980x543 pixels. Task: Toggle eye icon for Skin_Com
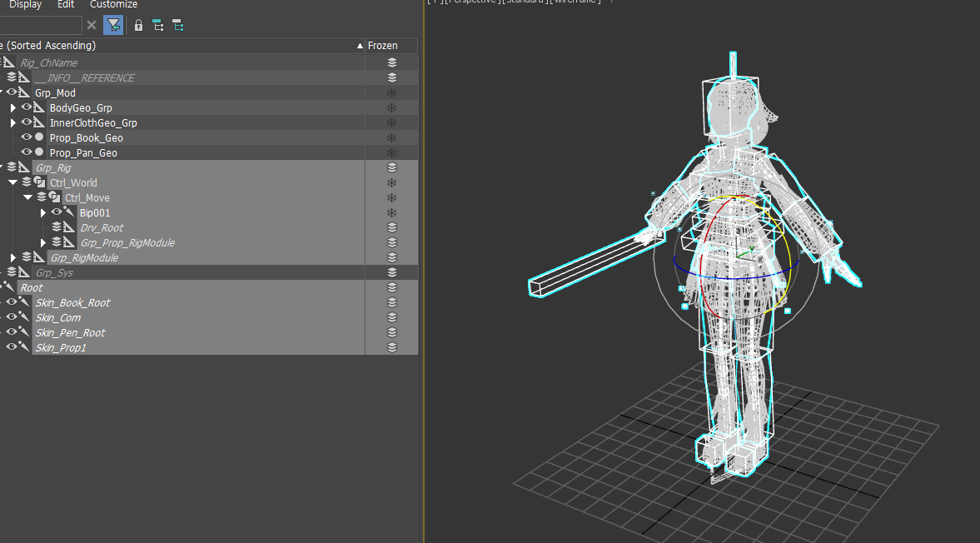[12, 316]
